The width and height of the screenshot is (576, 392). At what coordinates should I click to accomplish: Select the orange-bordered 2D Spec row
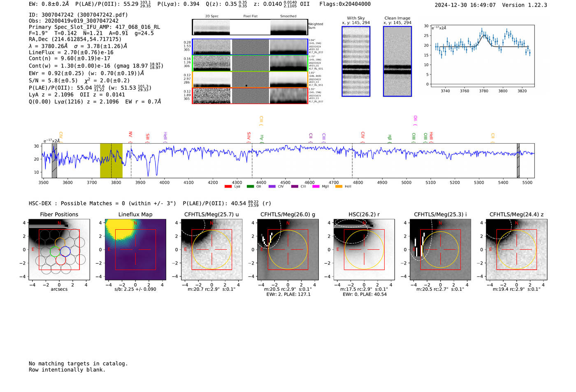pyautogui.click(x=250, y=79)
